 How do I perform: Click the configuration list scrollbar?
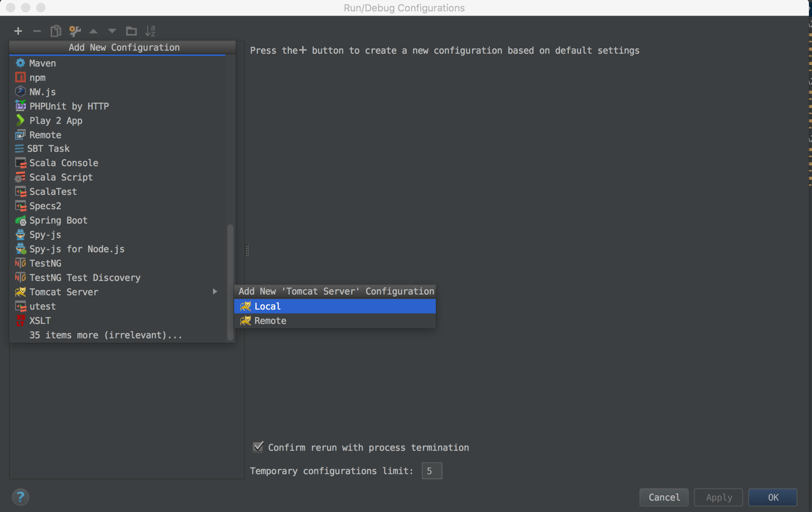pyautogui.click(x=230, y=282)
